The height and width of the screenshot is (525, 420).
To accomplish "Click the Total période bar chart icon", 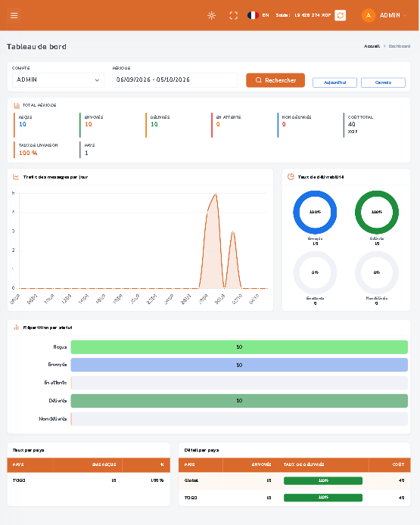I will click(x=17, y=105).
